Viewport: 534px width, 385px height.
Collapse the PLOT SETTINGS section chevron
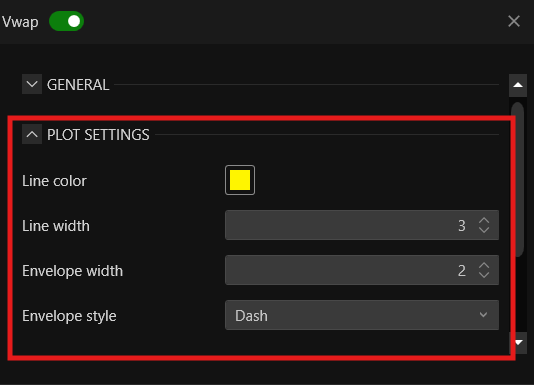coord(32,134)
